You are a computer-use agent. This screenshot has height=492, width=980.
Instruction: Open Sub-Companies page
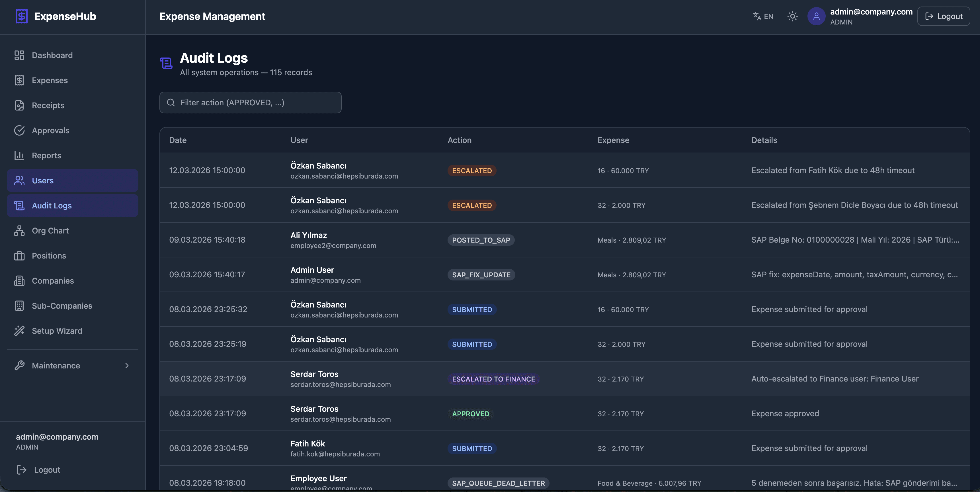click(72, 306)
